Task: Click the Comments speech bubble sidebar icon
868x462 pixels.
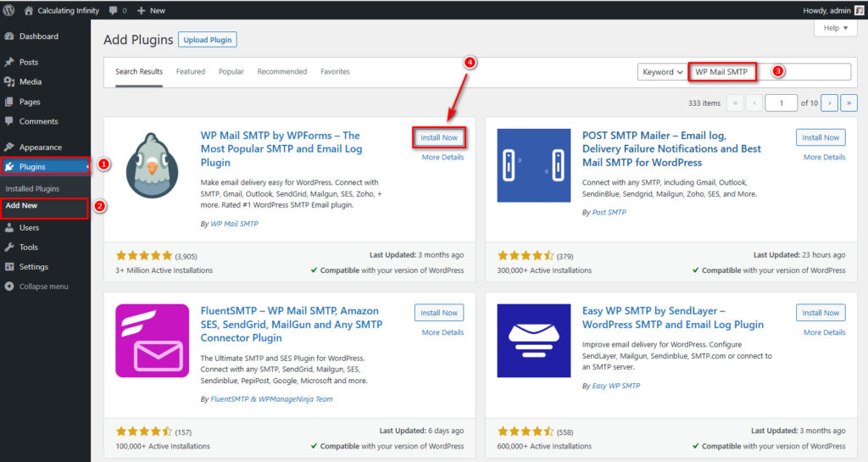Action: tap(8, 121)
